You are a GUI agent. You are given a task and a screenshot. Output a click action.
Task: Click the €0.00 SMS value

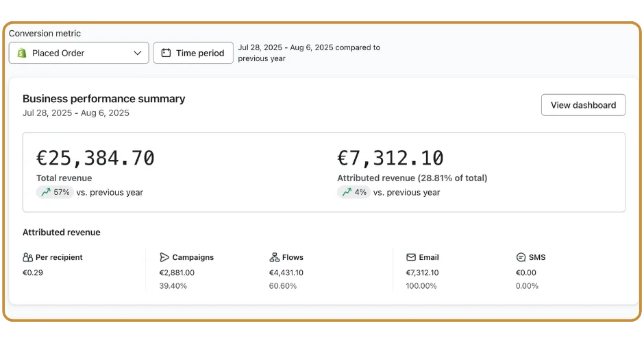pyautogui.click(x=526, y=272)
